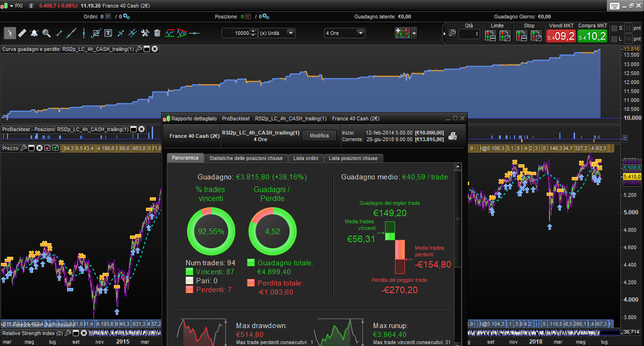Maximize the Curva guadagni e perdite panel
644x346 pixels.
click(146, 49)
